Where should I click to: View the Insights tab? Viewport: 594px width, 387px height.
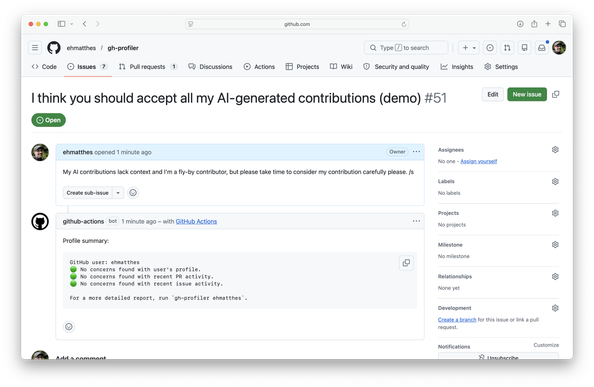pos(457,67)
